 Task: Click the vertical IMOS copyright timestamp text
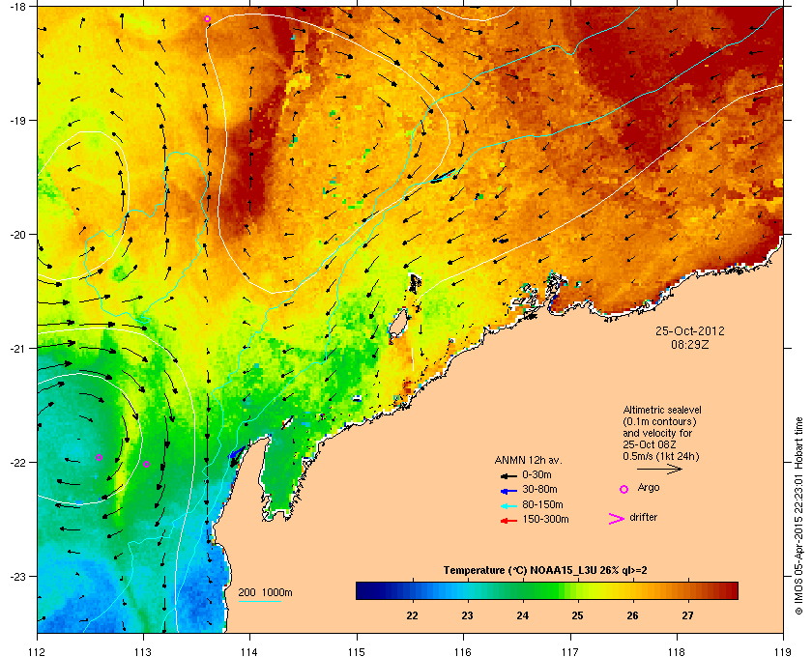(797, 516)
